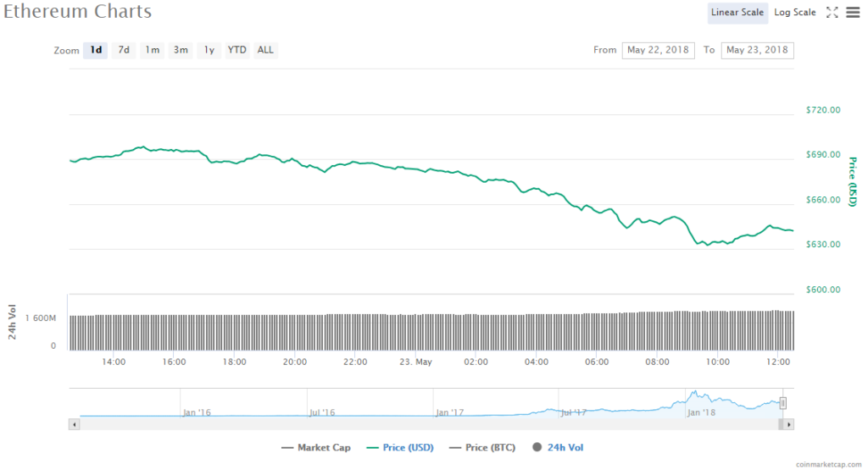Open the From date field
Screen dimensions: 868x470
658,50
